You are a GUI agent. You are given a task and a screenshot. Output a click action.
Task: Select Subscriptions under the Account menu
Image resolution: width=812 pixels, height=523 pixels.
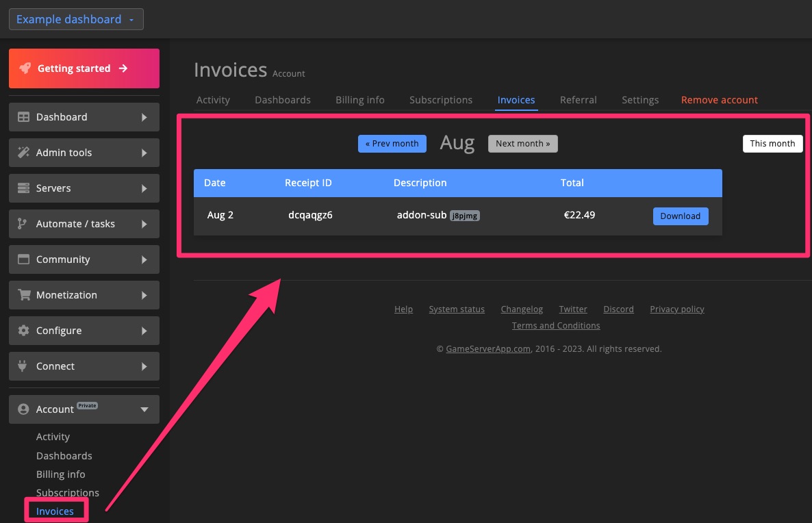[x=68, y=492]
